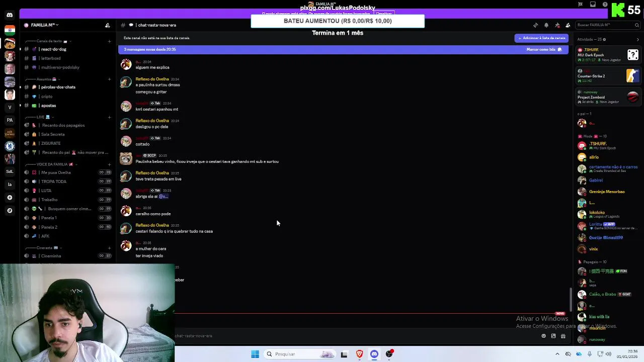Screen dimensions: 644x362
Task: Click new messages banner '3 mensagens novas'
Action: 343,49
